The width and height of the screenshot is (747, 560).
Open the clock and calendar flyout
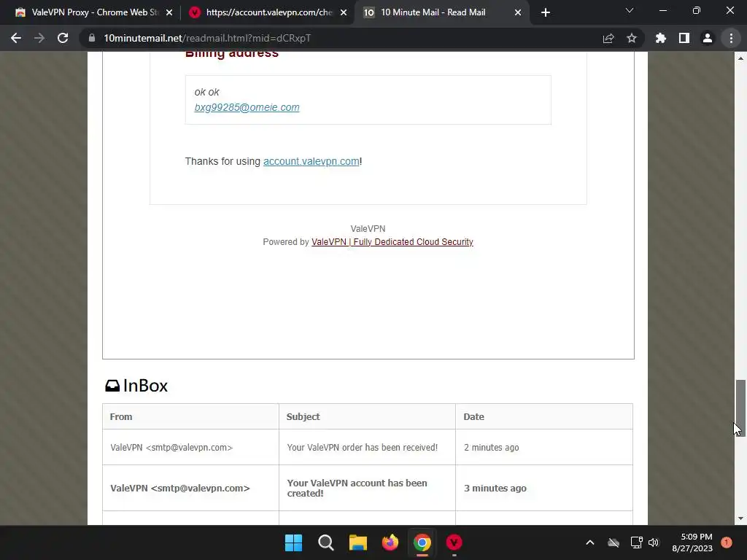692,542
